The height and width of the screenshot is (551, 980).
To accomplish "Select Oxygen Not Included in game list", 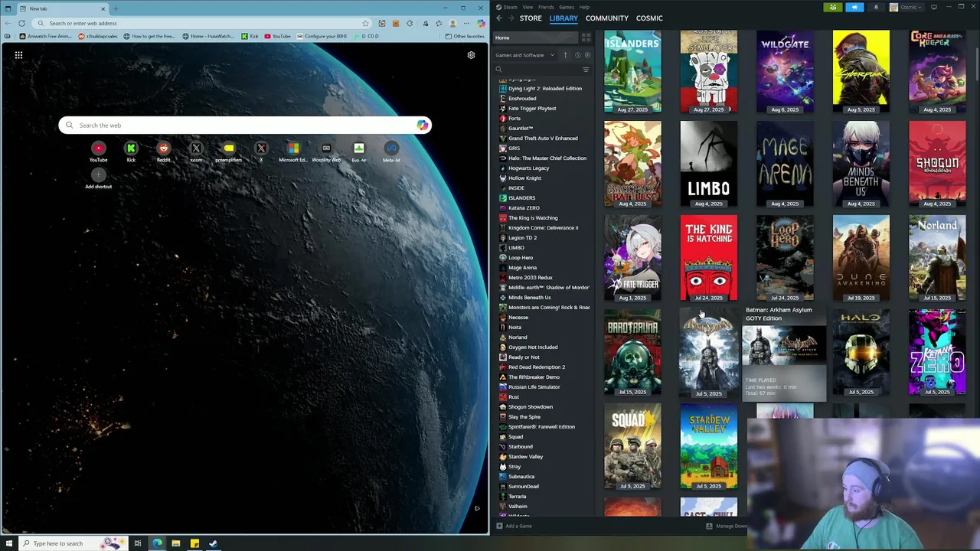I will pos(533,347).
